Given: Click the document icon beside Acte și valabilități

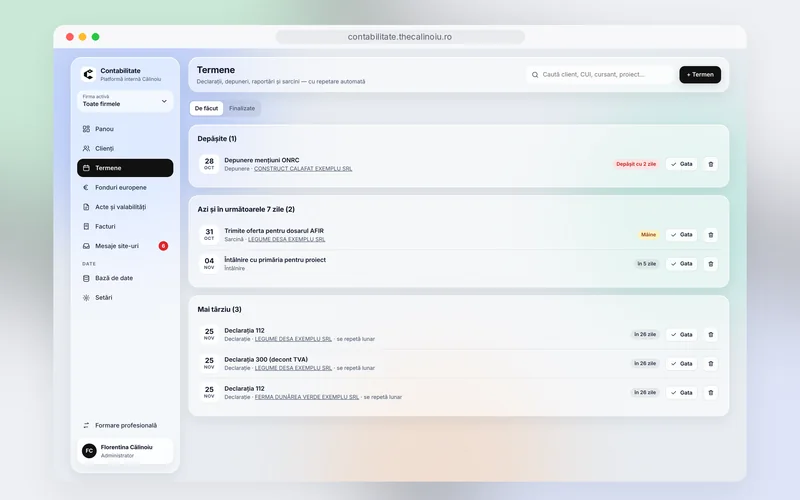Looking at the screenshot, I should (x=86, y=207).
